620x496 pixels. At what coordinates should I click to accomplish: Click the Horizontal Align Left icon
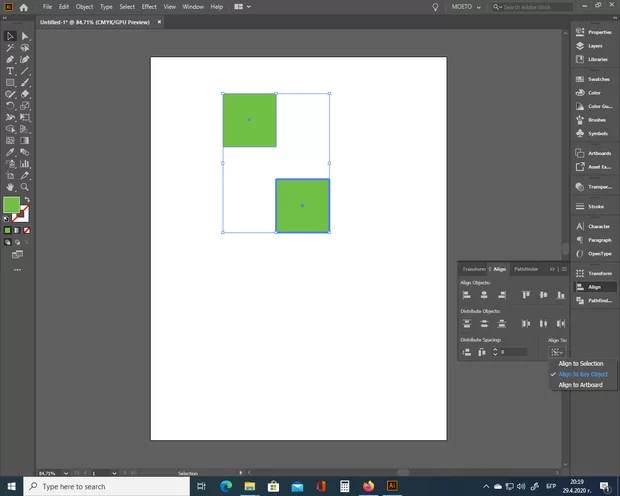click(467, 295)
